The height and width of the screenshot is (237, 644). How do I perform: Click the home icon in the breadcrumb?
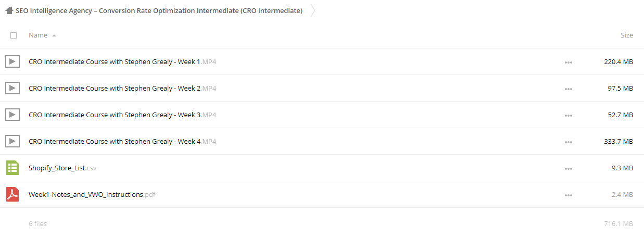[9, 10]
